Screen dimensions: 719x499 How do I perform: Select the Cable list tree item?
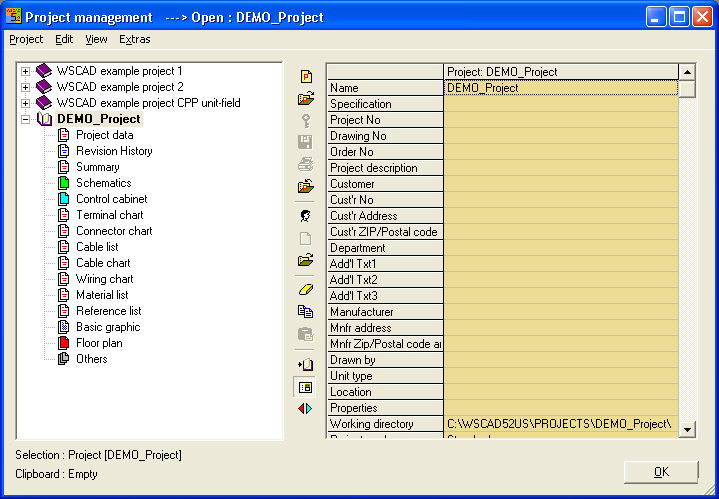pos(97,247)
